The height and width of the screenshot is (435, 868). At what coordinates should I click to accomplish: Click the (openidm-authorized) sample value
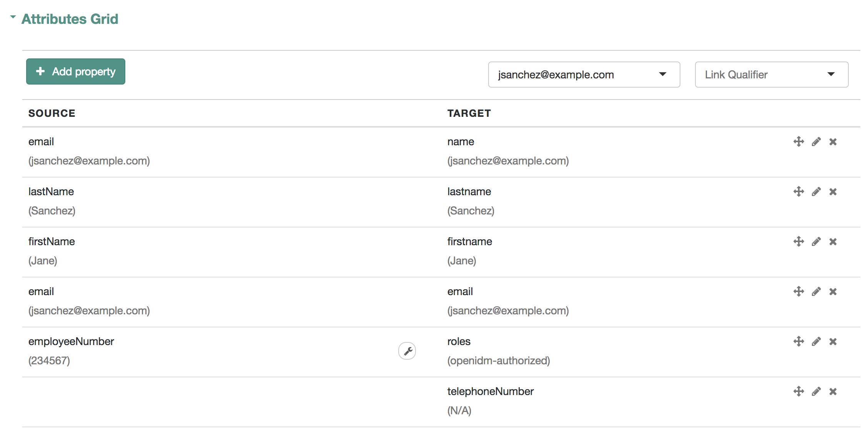click(x=499, y=360)
